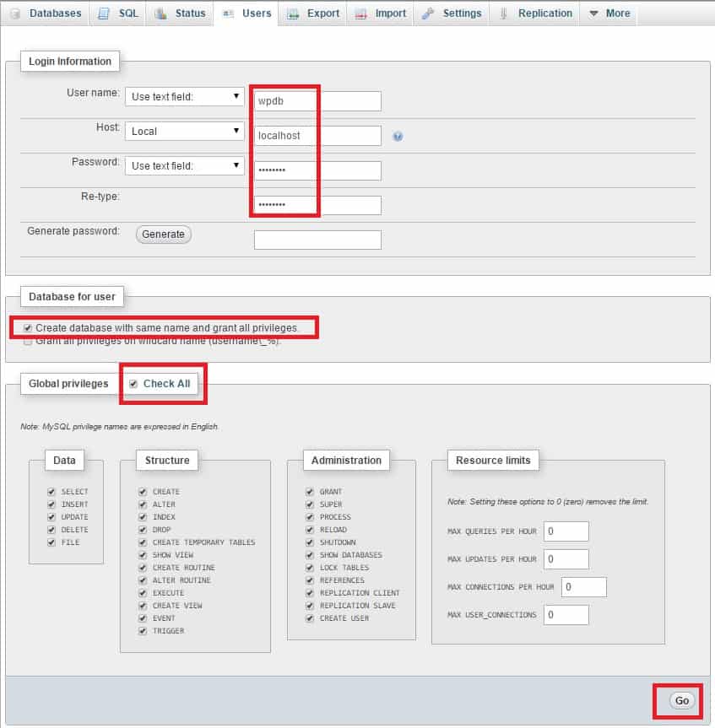The width and height of the screenshot is (715, 728).
Task: Open the More tab menu
Action: tap(609, 13)
